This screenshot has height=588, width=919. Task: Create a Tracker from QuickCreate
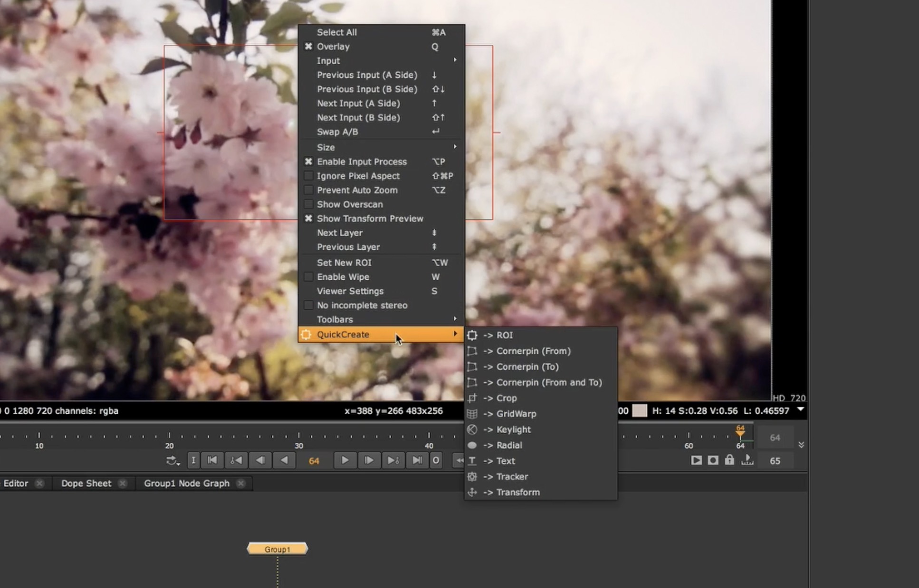click(x=512, y=476)
